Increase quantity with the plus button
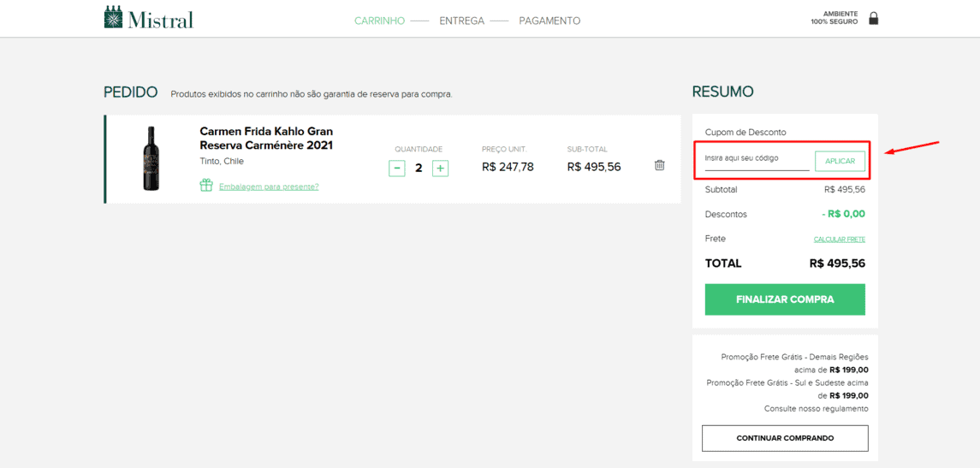 tap(441, 168)
